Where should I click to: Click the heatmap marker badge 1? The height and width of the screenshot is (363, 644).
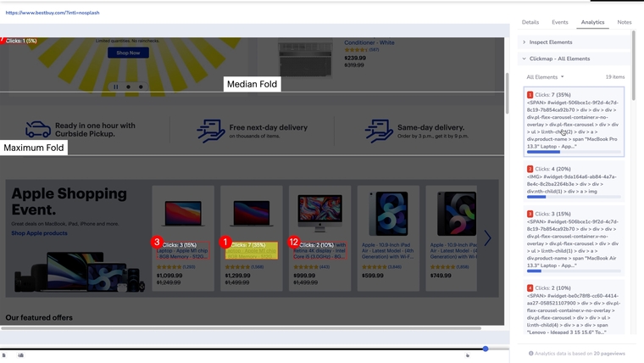click(x=225, y=242)
